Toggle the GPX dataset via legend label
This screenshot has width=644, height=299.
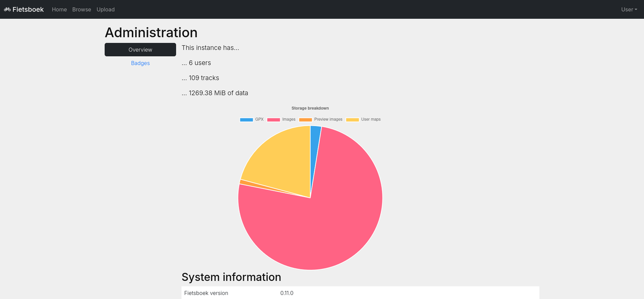point(259,120)
